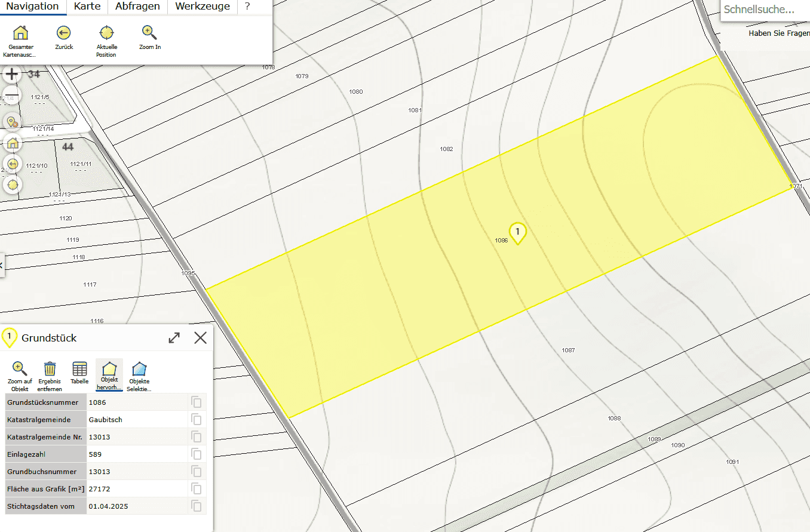Open the Tabelle view

click(79, 373)
